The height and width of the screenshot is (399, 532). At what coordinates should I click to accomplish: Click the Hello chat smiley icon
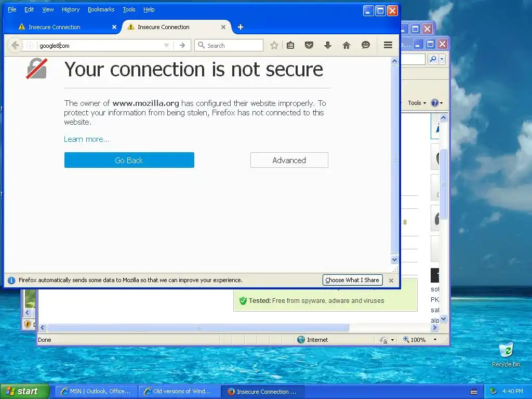point(365,45)
